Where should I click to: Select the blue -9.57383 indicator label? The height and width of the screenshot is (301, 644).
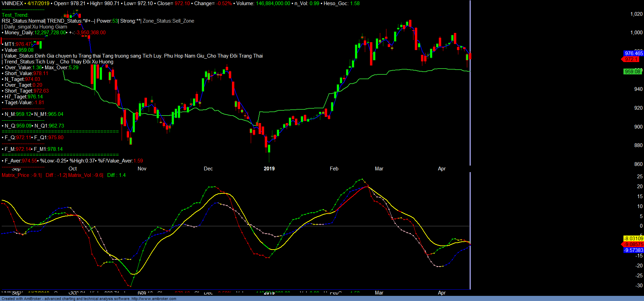click(x=633, y=250)
